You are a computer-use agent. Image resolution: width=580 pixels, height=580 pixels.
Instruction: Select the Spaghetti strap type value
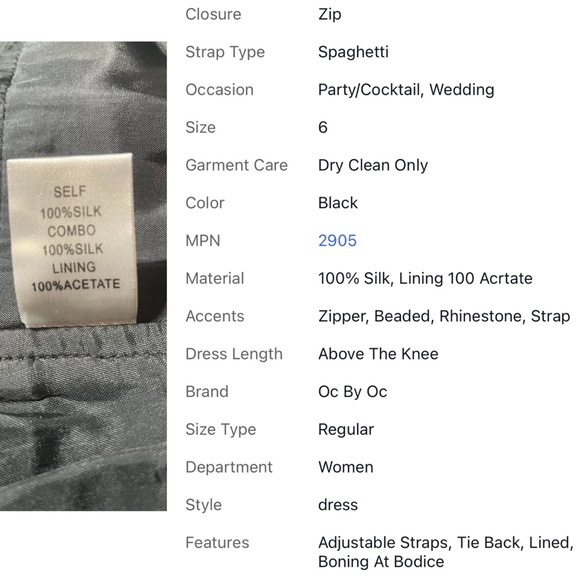pos(353,53)
